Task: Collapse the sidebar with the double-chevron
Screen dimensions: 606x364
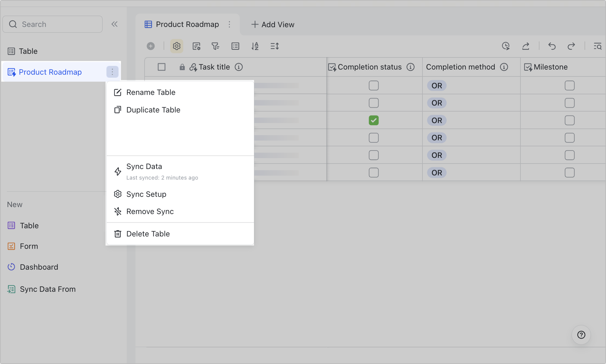Action: (115, 24)
